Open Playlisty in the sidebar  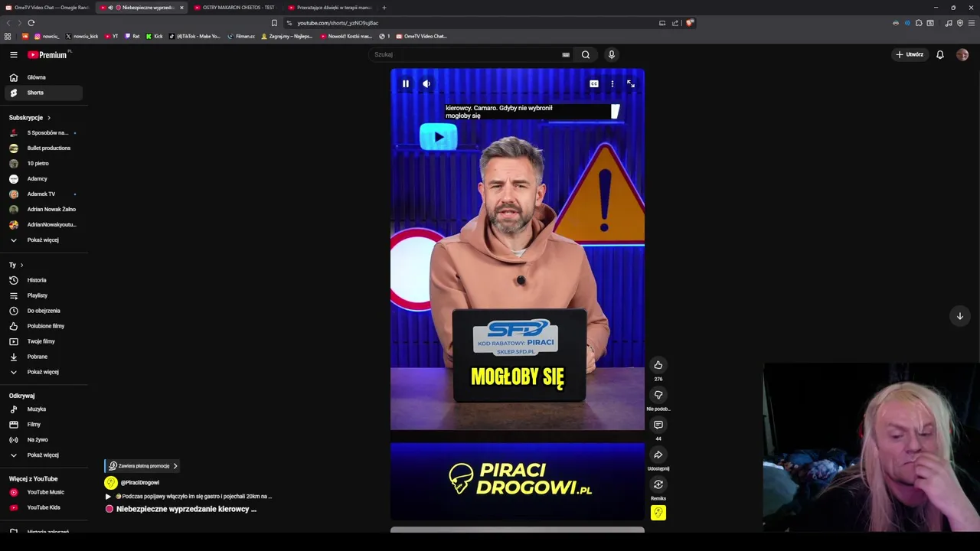pyautogui.click(x=44, y=295)
